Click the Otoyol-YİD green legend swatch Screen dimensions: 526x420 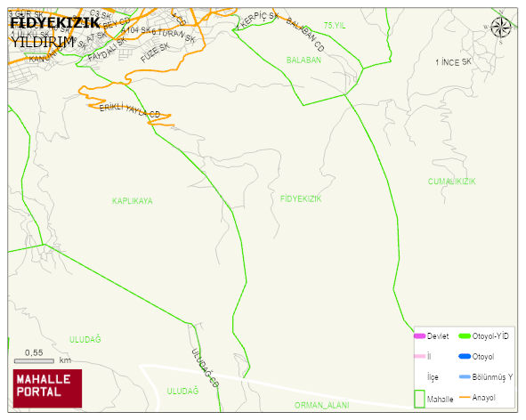(x=465, y=335)
